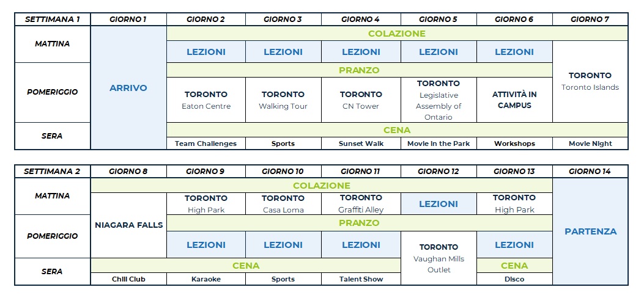Viewport: 644px width, 298px height.
Task: Click the ARRIVO cell on day 1
Action: tap(128, 88)
